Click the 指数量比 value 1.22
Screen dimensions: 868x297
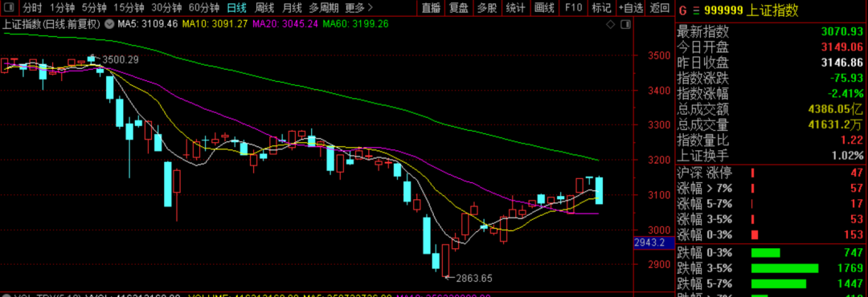[853, 140]
